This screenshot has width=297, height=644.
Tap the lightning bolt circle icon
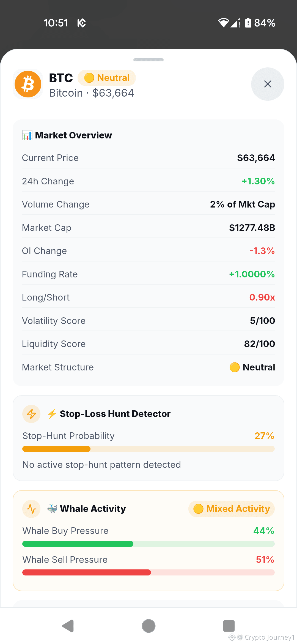tap(31, 414)
